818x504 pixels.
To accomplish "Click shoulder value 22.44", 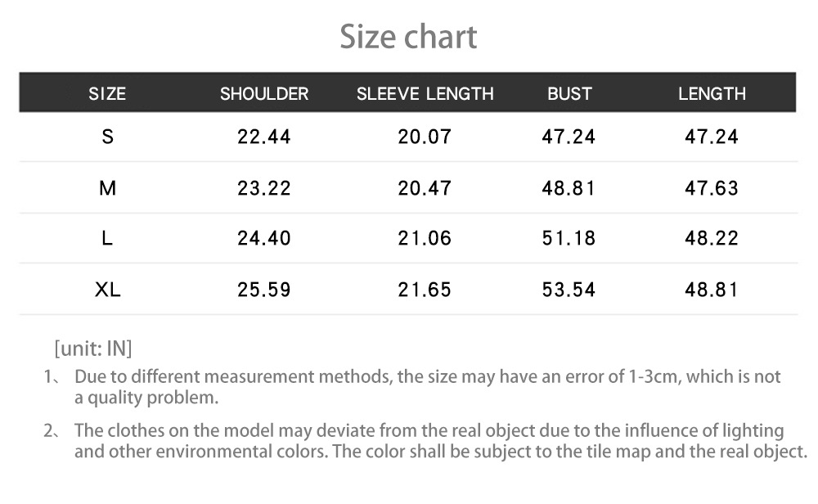I will 263,137.
